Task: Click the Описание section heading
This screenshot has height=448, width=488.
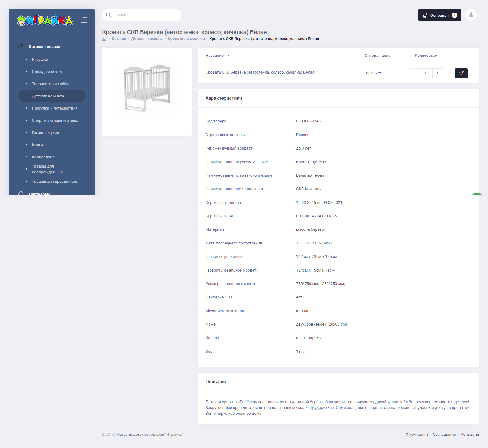Action: (x=217, y=382)
